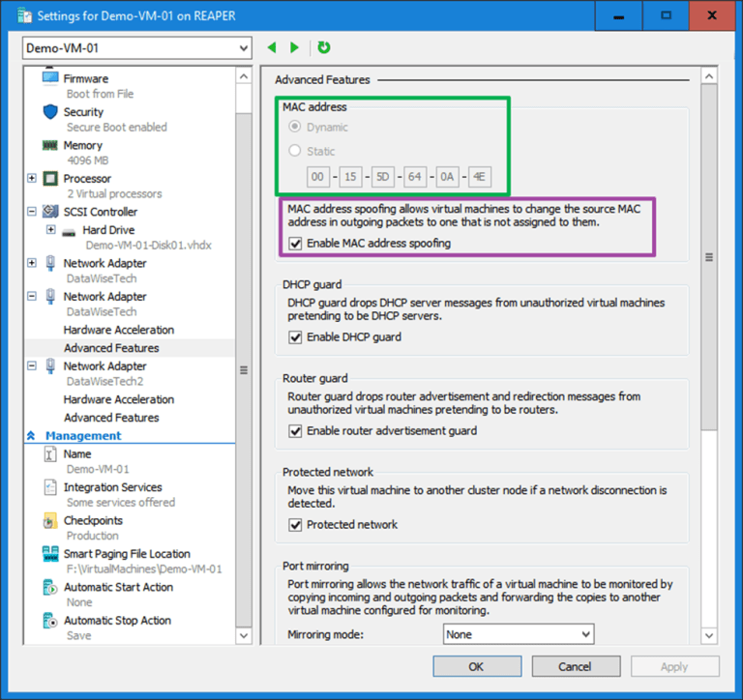This screenshot has width=743, height=700.
Task: Click the green refresh icon
Action: point(323,47)
